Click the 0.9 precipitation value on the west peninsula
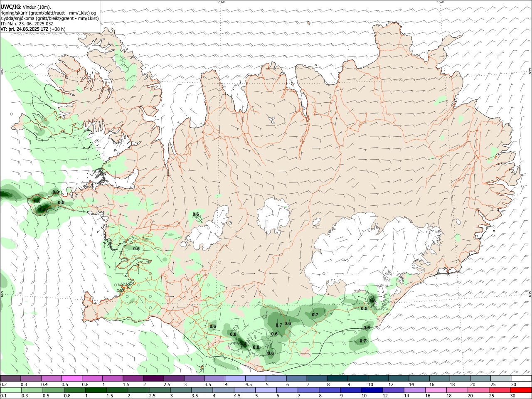The width and height of the screenshot is (532, 399). (56, 192)
